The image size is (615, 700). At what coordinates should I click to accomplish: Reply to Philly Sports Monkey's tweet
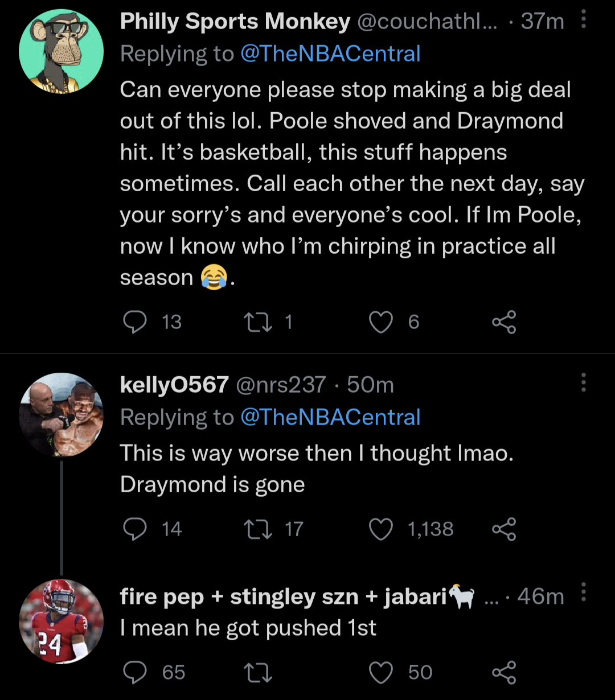pyautogui.click(x=136, y=322)
